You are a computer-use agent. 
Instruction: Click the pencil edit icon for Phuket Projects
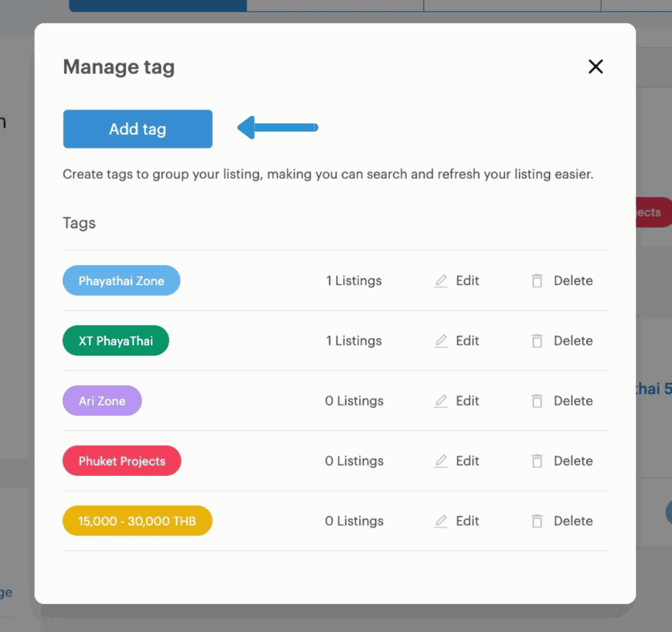(440, 461)
